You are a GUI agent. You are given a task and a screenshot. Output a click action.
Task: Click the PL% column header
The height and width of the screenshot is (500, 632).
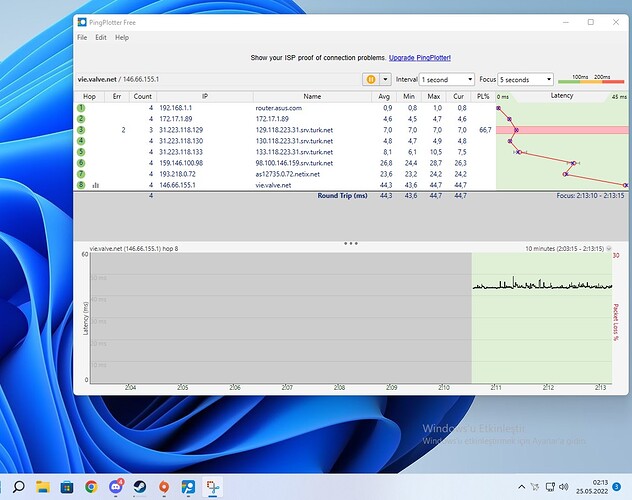(x=483, y=97)
